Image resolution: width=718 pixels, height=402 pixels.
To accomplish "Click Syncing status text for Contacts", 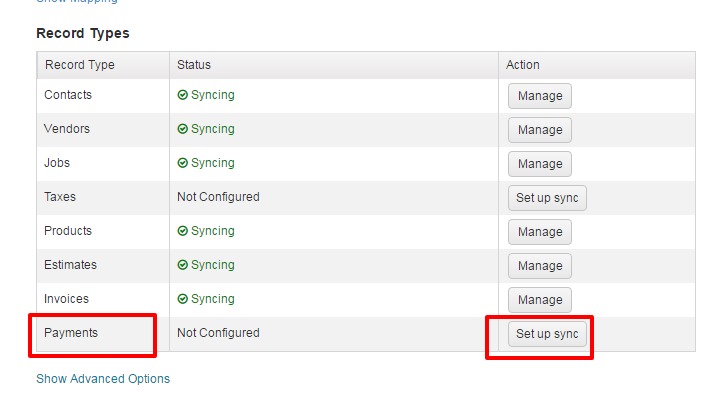I will (x=212, y=95).
